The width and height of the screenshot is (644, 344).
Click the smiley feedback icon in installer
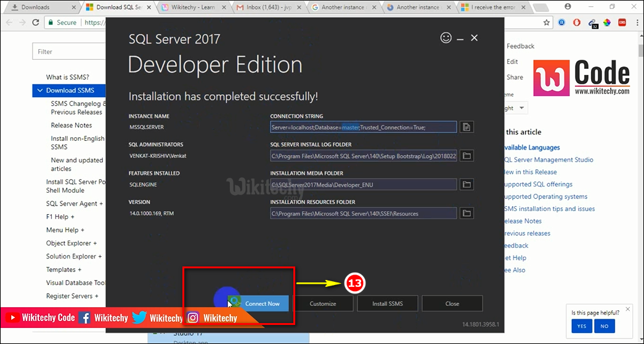(446, 38)
